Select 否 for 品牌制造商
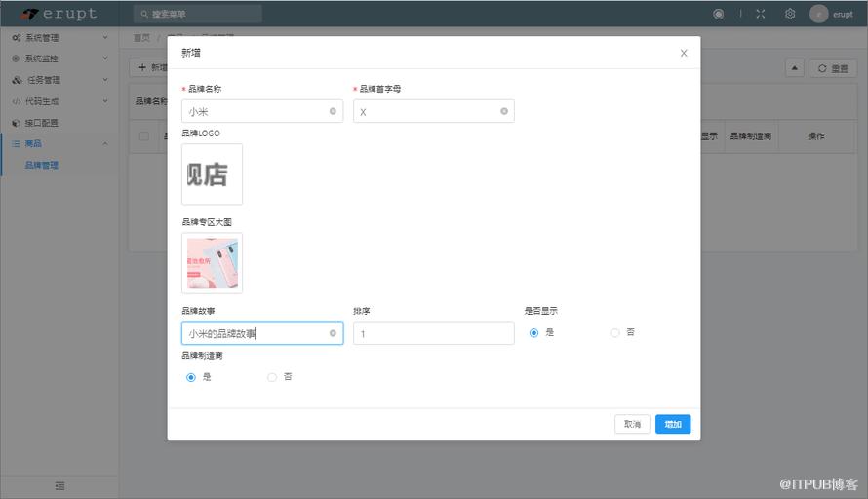The image size is (868, 499). tap(272, 377)
